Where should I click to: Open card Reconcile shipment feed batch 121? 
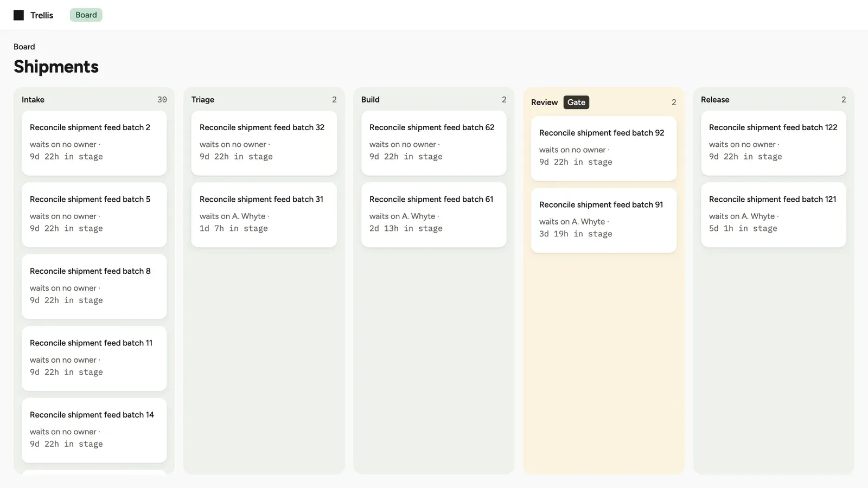[x=774, y=215]
